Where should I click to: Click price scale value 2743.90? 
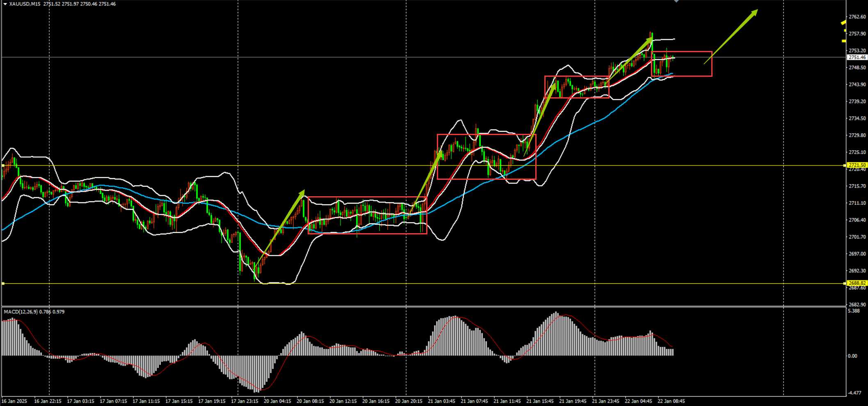click(857, 85)
